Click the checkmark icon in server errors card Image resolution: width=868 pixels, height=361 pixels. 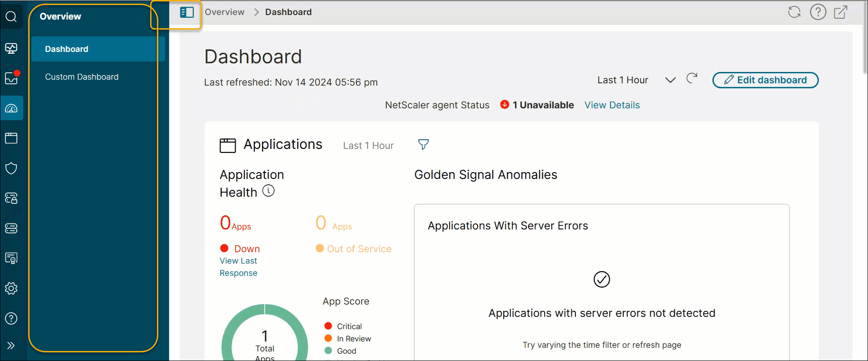click(x=602, y=279)
